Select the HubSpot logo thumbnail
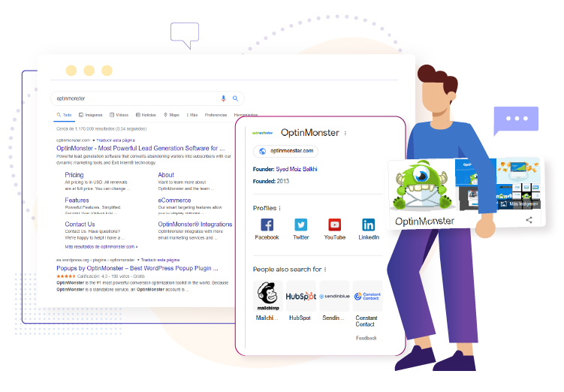This screenshot has height=392, width=564. [300, 296]
